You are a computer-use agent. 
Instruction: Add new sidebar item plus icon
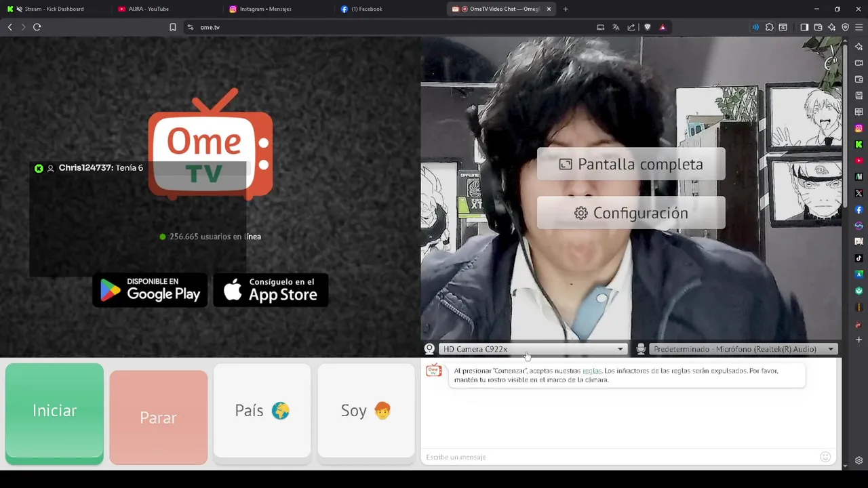[x=859, y=340]
